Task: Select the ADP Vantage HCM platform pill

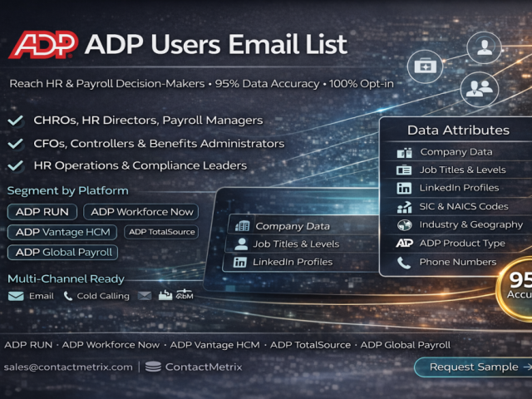Action: pos(62,232)
